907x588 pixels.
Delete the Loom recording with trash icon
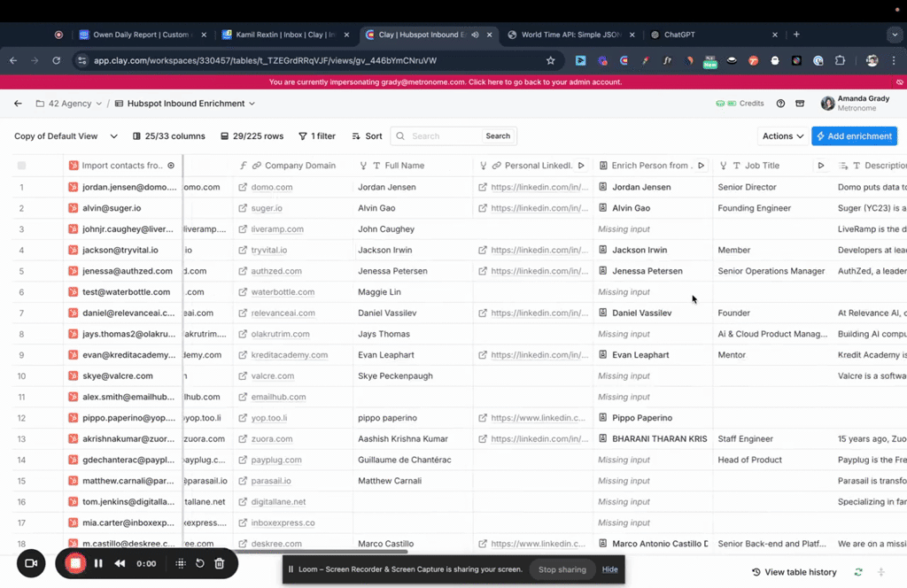(220, 563)
